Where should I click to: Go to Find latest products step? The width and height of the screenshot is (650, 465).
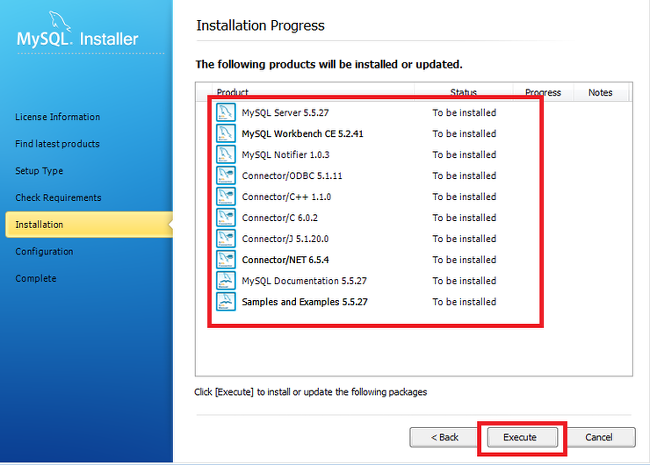[58, 144]
